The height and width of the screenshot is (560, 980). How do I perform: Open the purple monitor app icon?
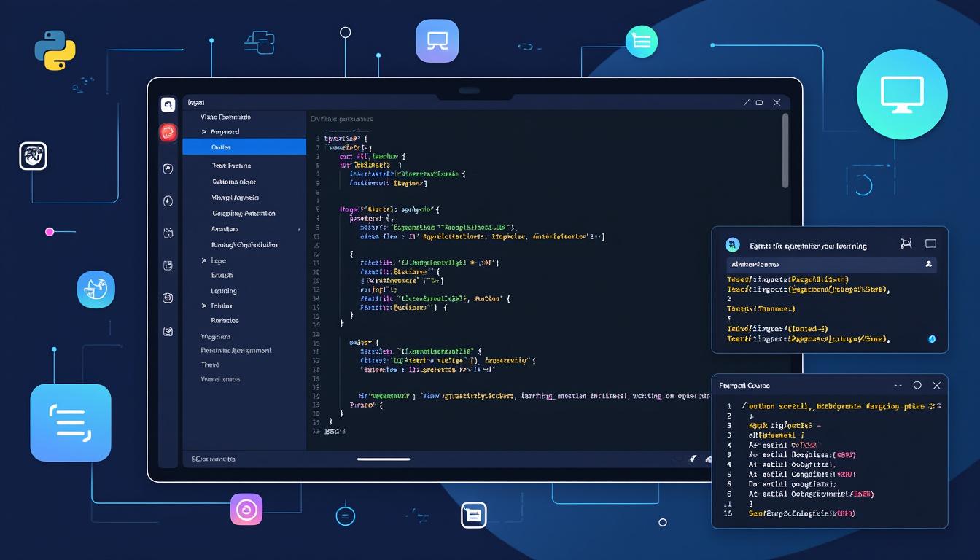pos(437,41)
